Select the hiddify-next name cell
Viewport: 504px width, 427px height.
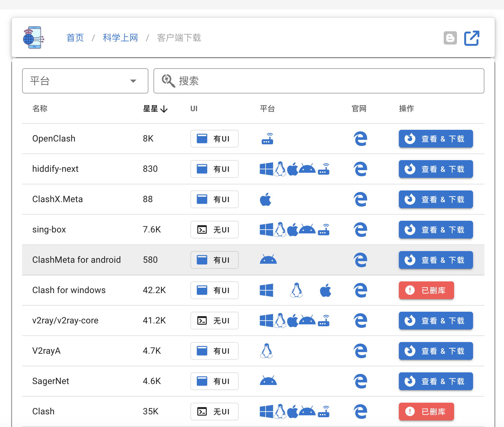point(55,169)
